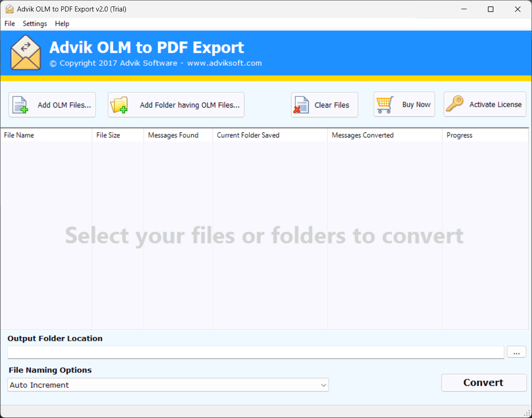
Task: Click the app icon in title bar
Action: point(10,9)
